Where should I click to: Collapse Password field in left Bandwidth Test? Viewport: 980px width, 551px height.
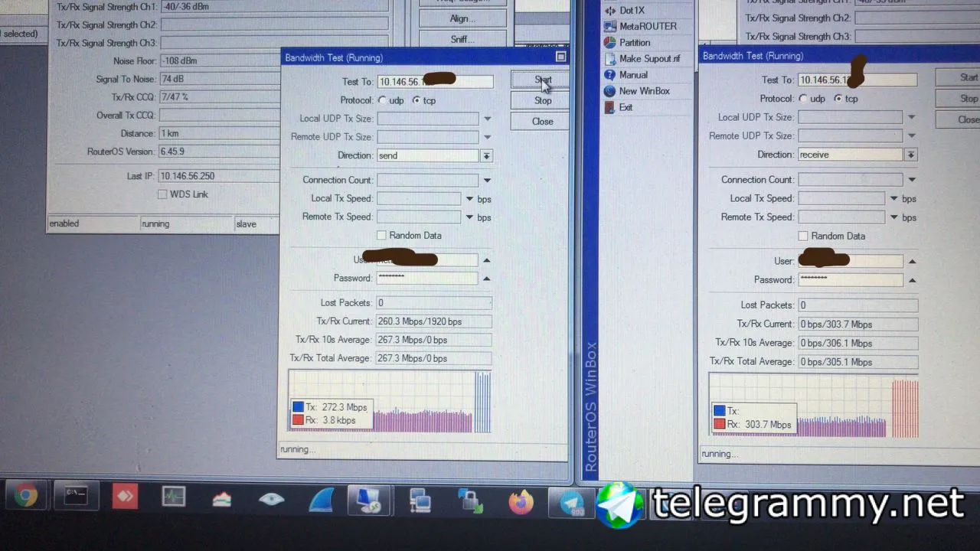pyautogui.click(x=486, y=279)
